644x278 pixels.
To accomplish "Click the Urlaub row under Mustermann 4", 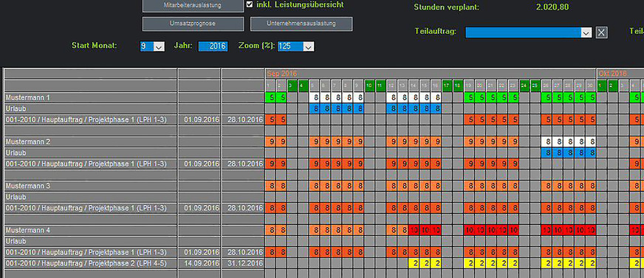I will tap(90, 242).
